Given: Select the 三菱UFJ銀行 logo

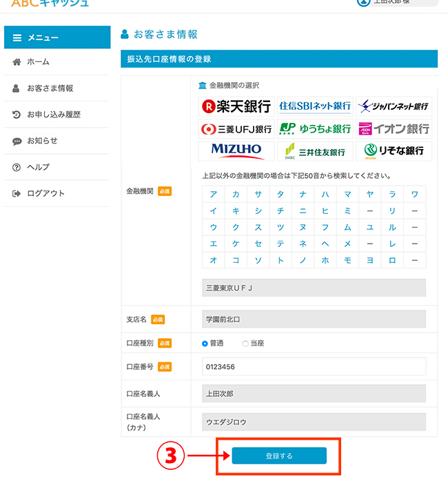Looking at the screenshot, I should (x=236, y=129).
